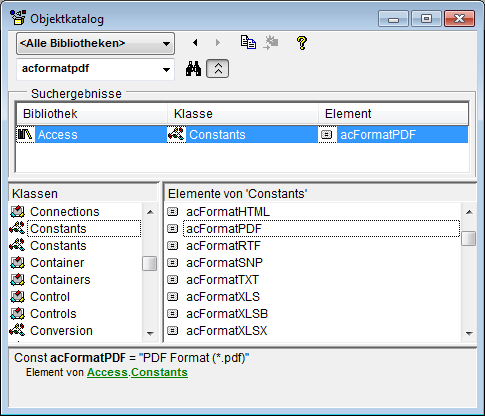
Task: Select acFormatXLSX in the elements list
Action: [x=227, y=331]
